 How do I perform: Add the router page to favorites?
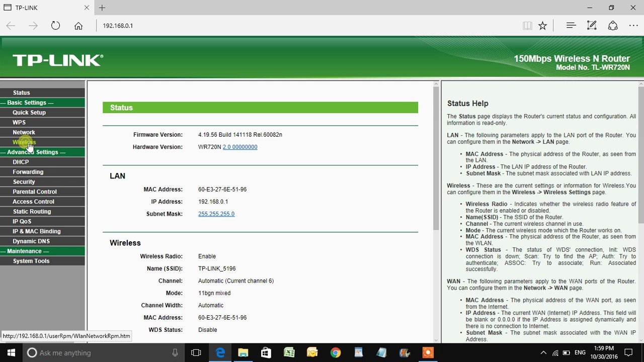[543, 25]
